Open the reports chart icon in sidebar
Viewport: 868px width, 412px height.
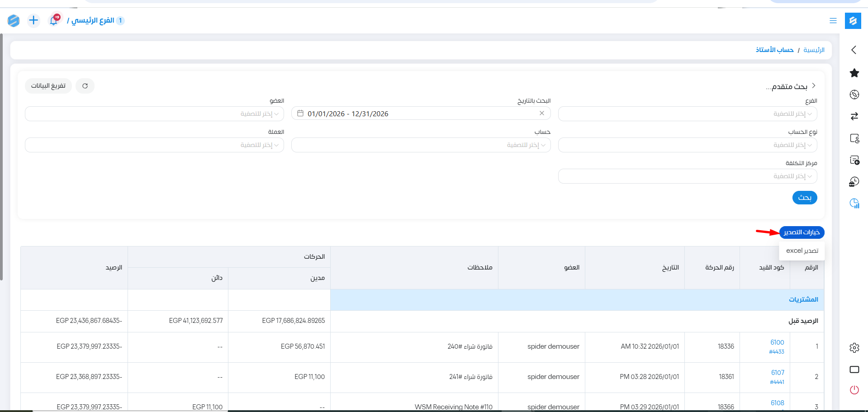854,204
